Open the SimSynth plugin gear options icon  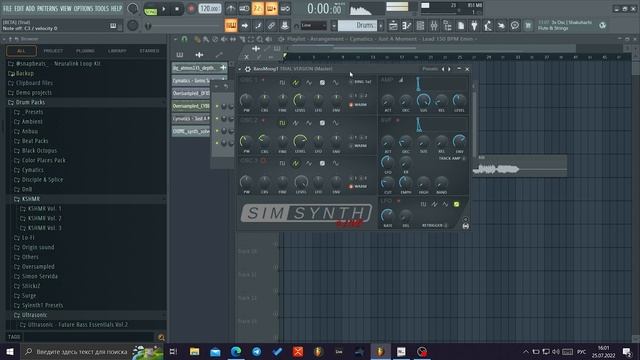point(247,69)
